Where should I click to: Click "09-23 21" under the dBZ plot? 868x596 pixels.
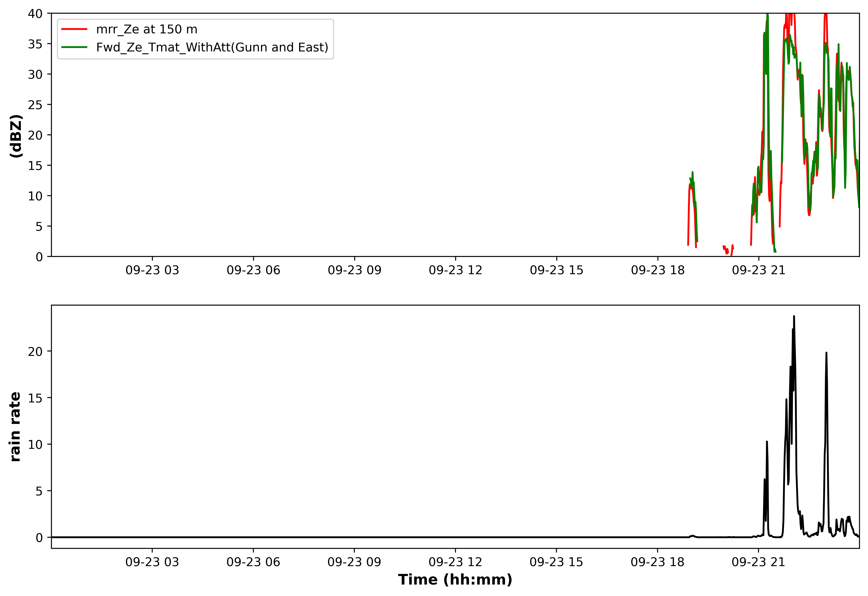point(759,270)
